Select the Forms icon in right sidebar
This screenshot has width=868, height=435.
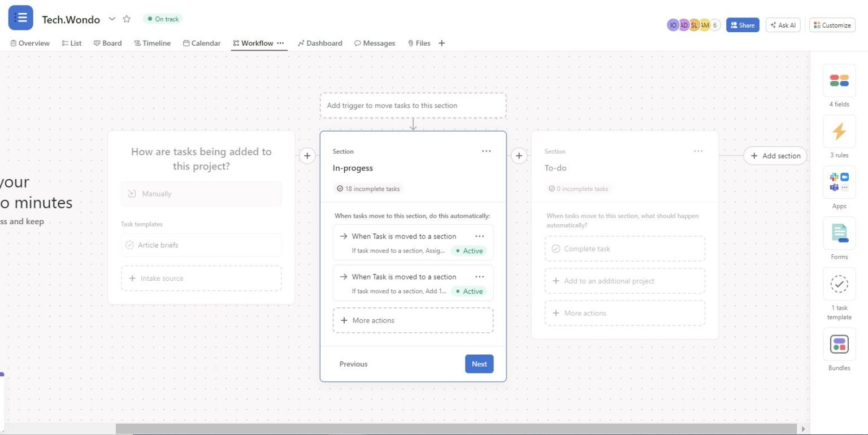(x=839, y=233)
